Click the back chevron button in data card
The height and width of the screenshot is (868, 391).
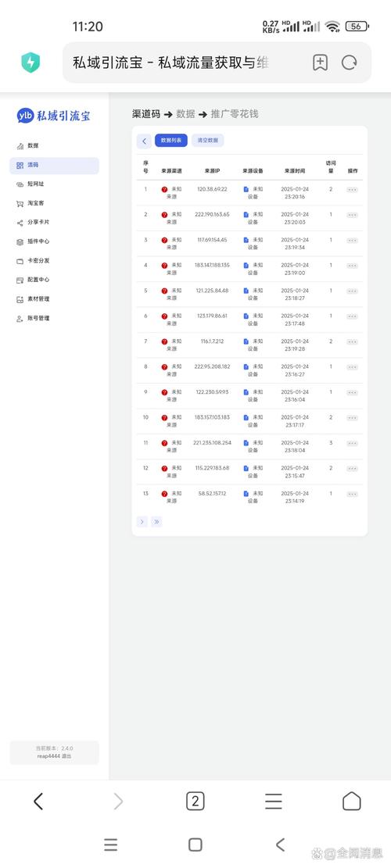(x=144, y=141)
